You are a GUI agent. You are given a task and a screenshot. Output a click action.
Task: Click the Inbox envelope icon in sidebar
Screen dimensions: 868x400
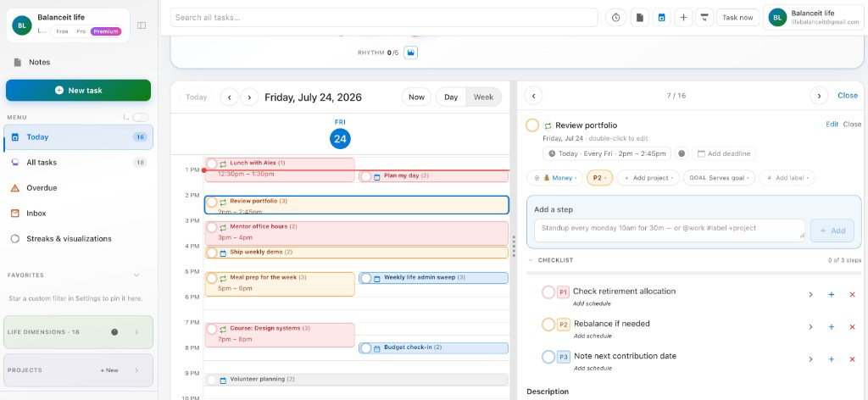tap(15, 214)
